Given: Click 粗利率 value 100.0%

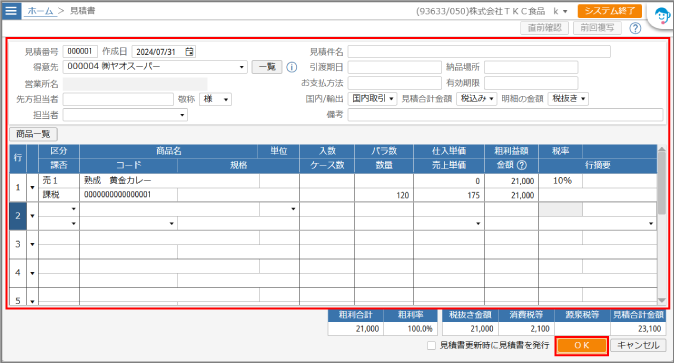Looking at the screenshot, I should click(410, 329).
